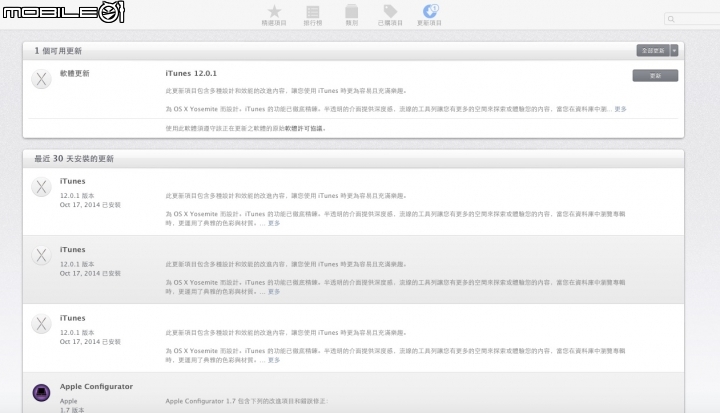Click the iTunes 12.0.1 update title
Viewport: 720px width, 413px height.
[x=191, y=74]
